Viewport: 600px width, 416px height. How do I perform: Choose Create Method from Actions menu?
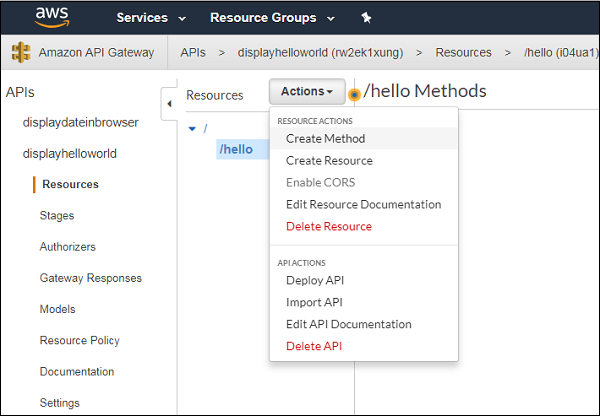click(x=325, y=139)
